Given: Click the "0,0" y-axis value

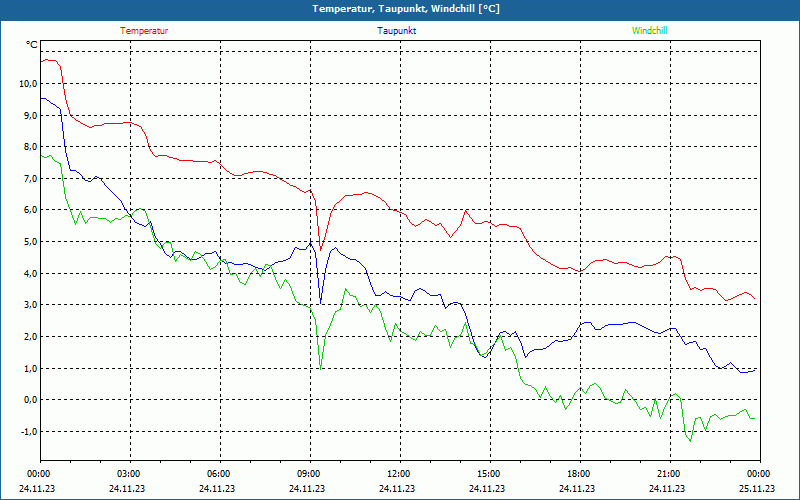Looking at the screenshot, I should click(30, 400).
